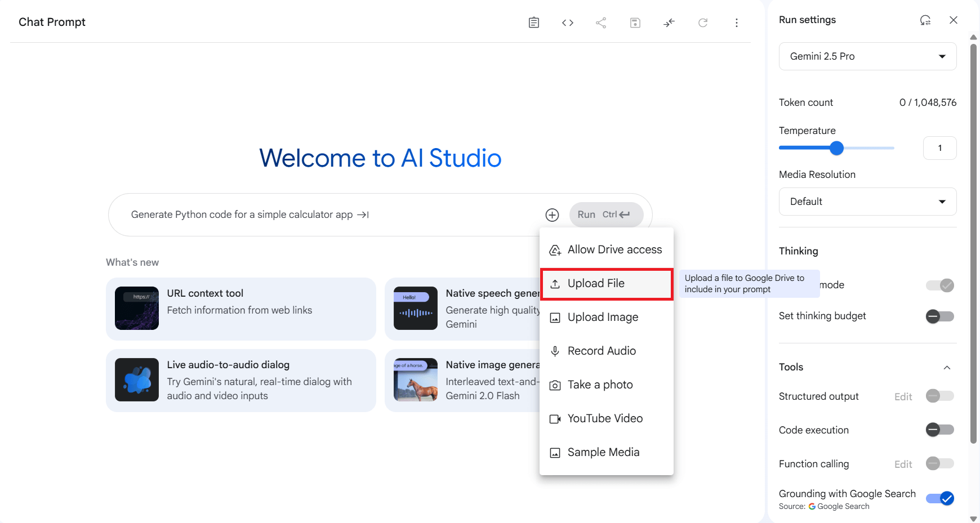Click the clear chat refresh icon
Screen dimensions: 980x523
[x=703, y=23]
